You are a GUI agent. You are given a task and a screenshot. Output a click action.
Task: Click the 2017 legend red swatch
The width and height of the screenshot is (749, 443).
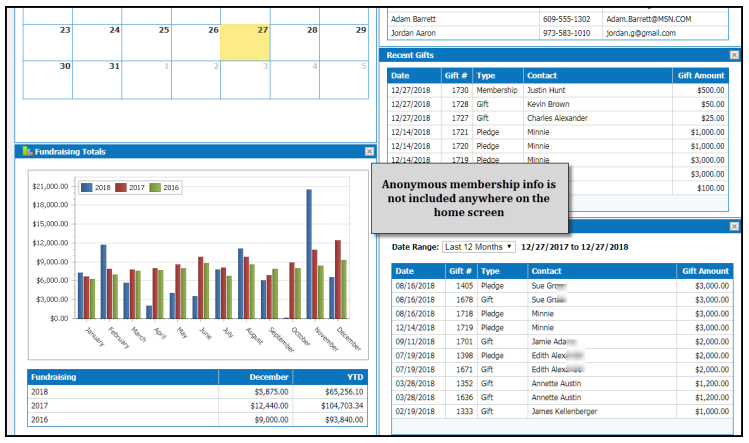tap(121, 187)
